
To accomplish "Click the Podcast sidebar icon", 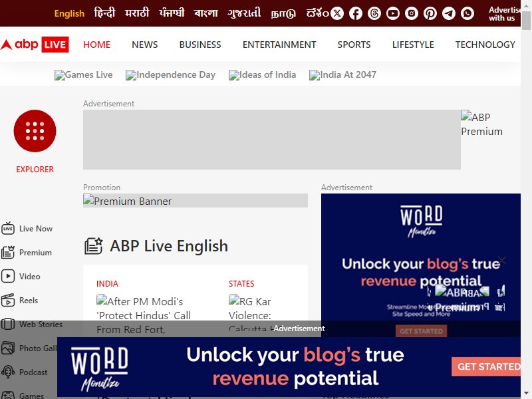I will click(x=8, y=372).
